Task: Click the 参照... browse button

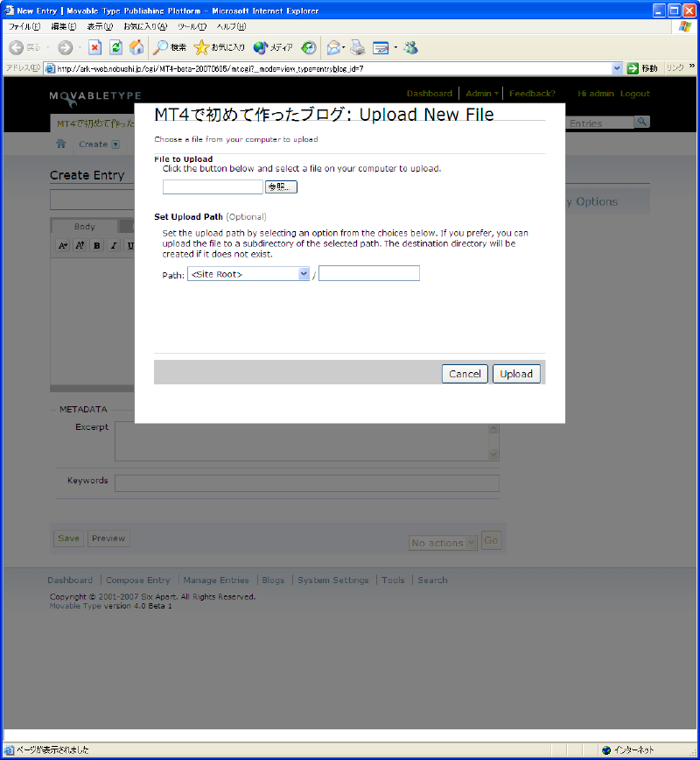Action: click(x=281, y=186)
